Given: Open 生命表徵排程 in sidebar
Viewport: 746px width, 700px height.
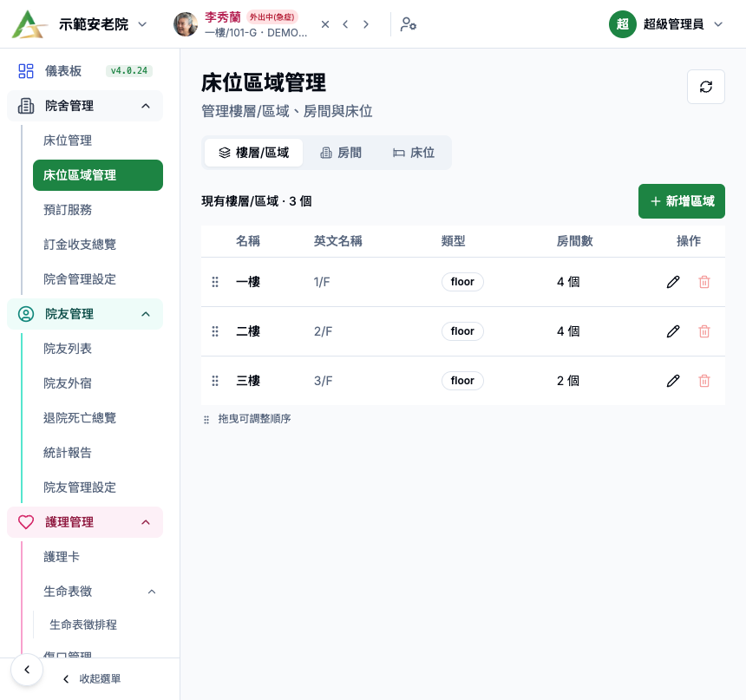Looking at the screenshot, I should point(83,625).
